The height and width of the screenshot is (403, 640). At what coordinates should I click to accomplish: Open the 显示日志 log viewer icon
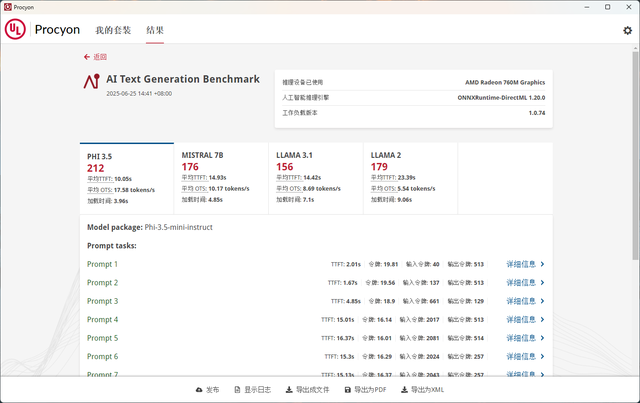point(237,390)
